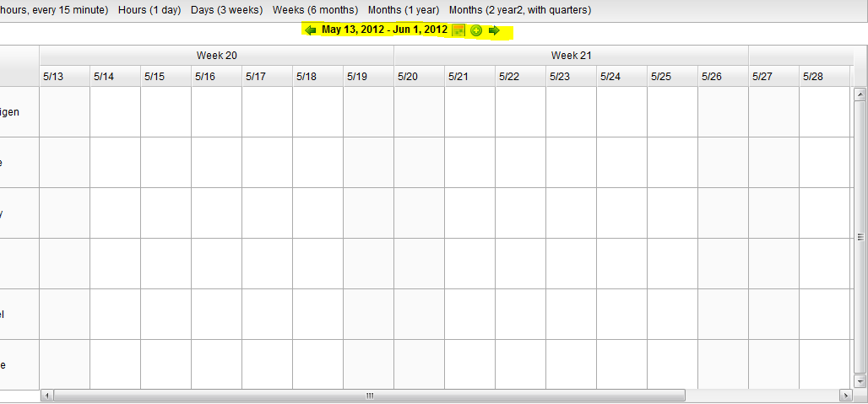Click the horizontal scrollbar left arrow
Image resolution: width=868 pixels, height=404 pixels.
click(46, 396)
